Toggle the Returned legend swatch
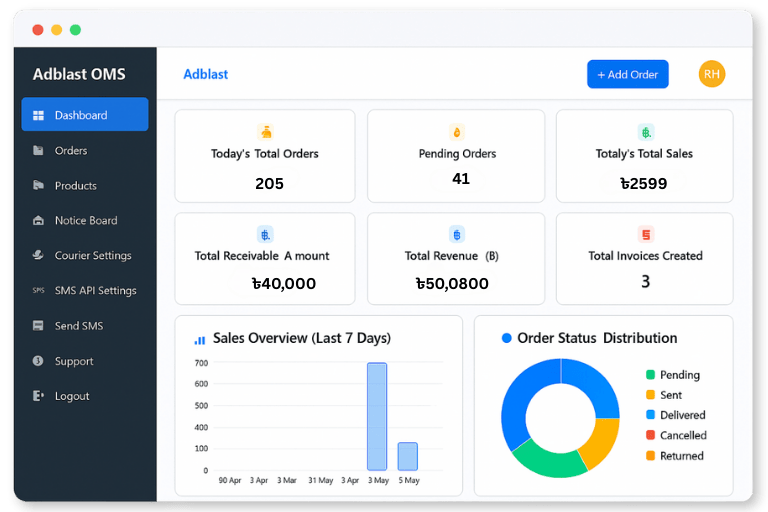The height and width of the screenshot is (512, 768). point(650,456)
